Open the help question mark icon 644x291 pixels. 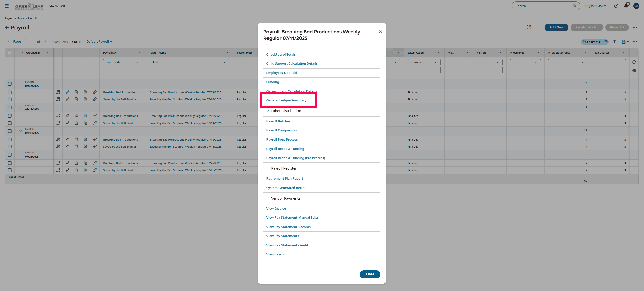click(616, 6)
